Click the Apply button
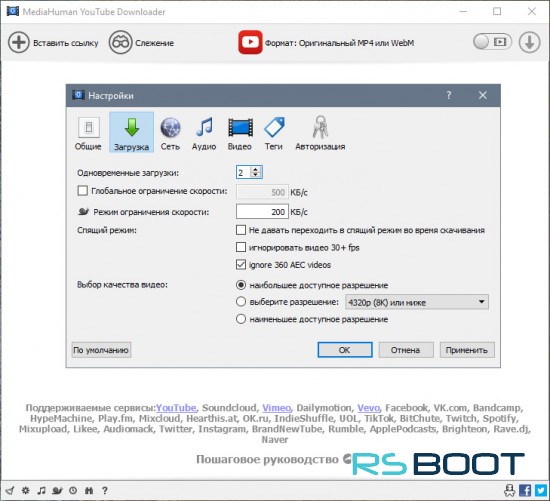This screenshot has width=550, height=501. (x=467, y=350)
